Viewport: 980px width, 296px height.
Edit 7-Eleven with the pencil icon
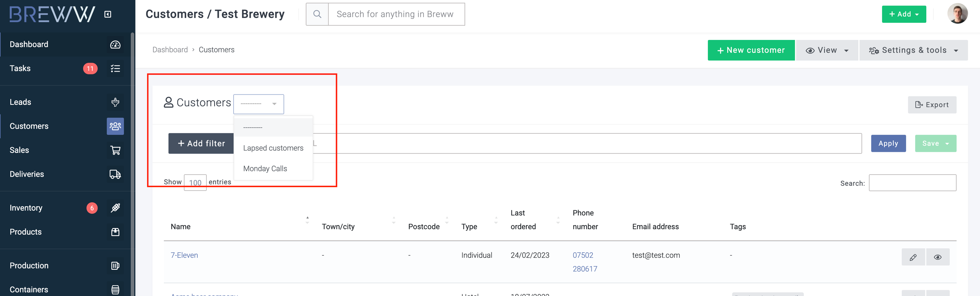point(913,257)
